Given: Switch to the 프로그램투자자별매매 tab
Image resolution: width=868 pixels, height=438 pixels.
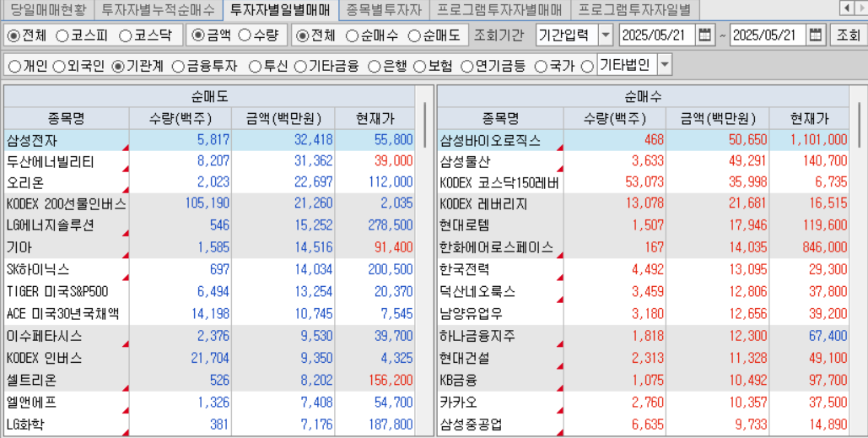Looking at the screenshot, I should (499, 9).
